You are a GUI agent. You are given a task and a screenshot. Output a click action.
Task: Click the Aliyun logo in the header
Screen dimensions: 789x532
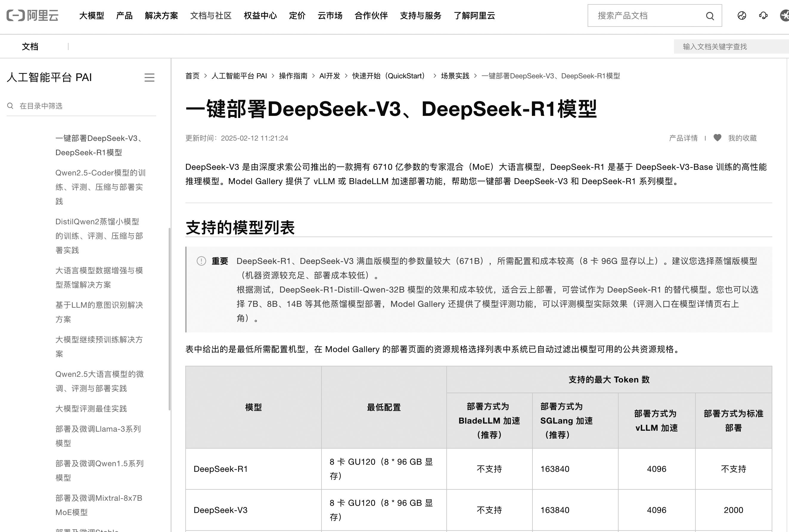click(x=32, y=15)
